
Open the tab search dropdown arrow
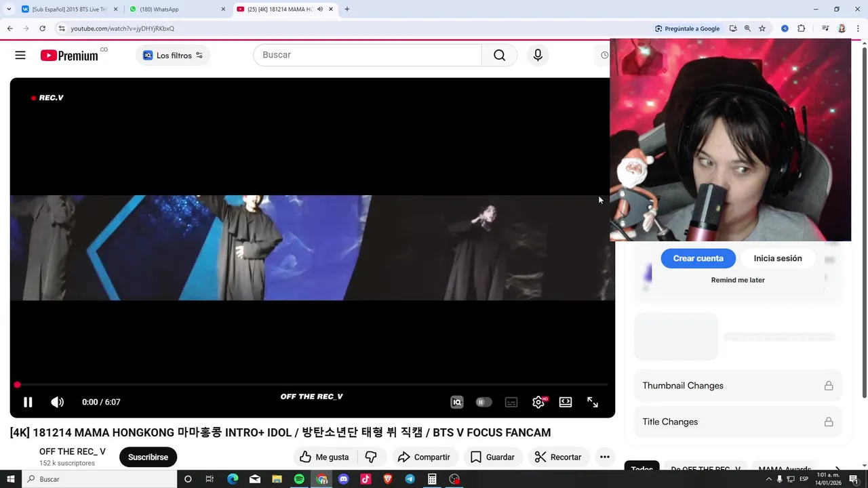click(9, 9)
